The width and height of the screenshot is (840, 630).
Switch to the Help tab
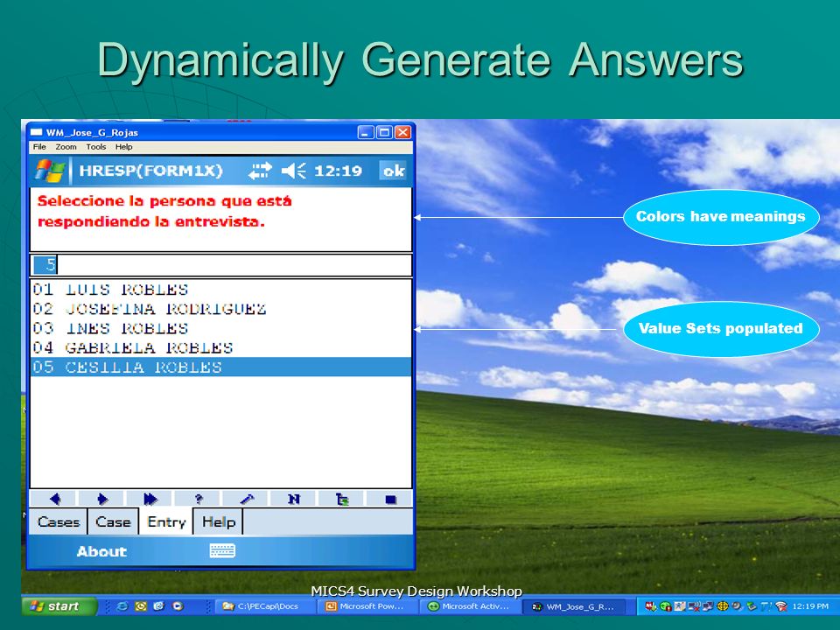point(219,521)
